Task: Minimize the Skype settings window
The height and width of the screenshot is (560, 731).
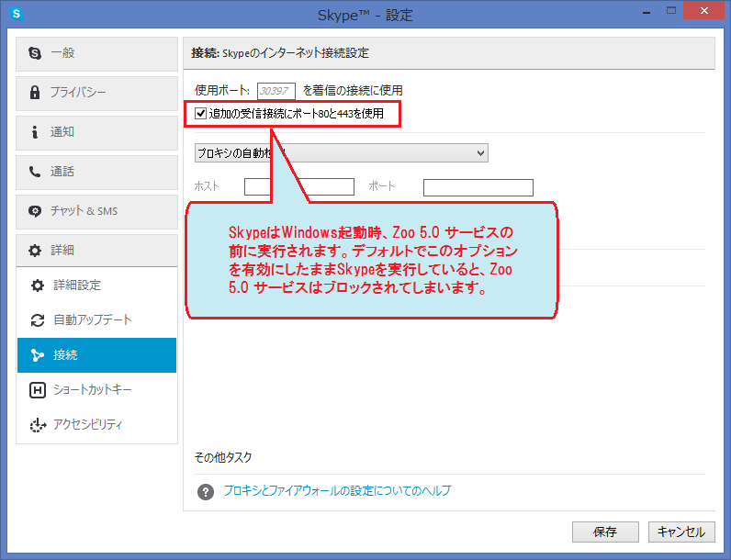Action: coord(647,12)
